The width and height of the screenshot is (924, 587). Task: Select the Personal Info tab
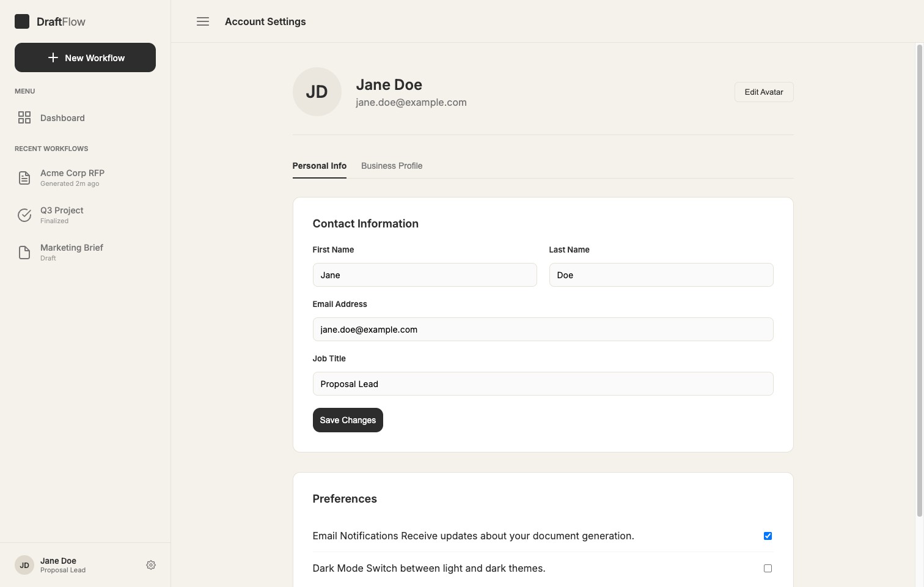pyautogui.click(x=319, y=166)
